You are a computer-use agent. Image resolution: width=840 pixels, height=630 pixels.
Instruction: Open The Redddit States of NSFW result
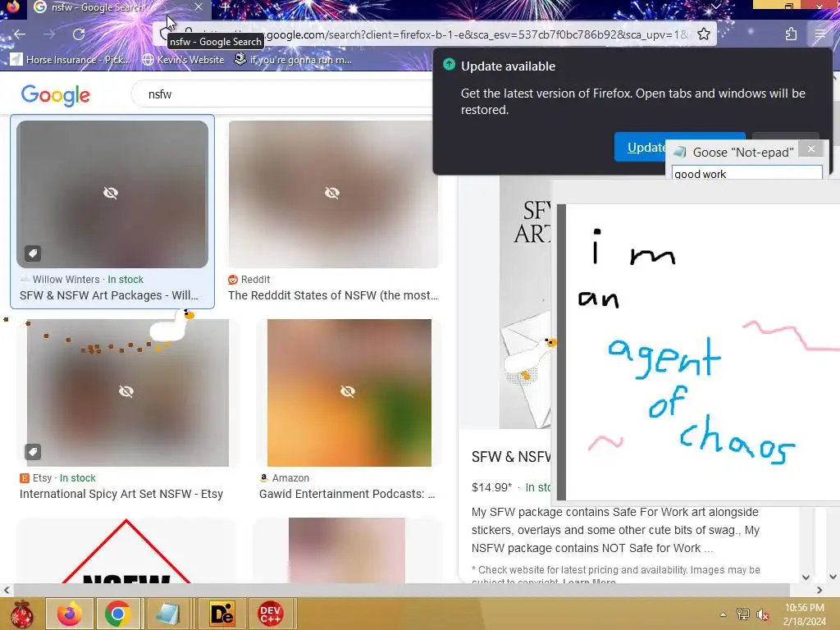point(333,295)
